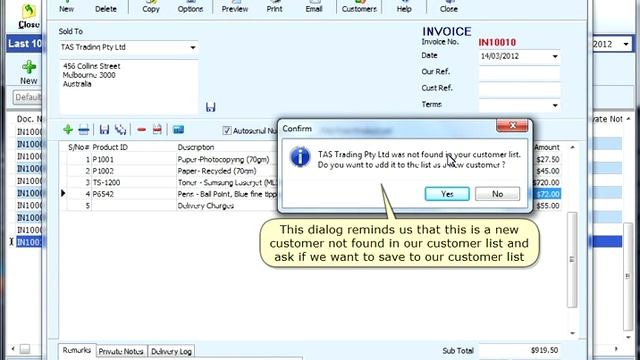This screenshot has width=640, height=360.
Task: Click the $45.00 amount cell
Action: tap(547, 171)
